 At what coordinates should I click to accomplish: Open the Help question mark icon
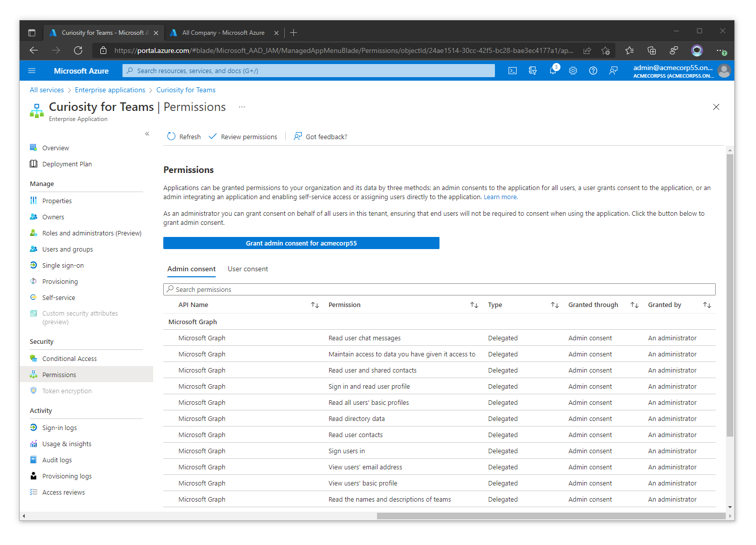pyautogui.click(x=593, y=71)
